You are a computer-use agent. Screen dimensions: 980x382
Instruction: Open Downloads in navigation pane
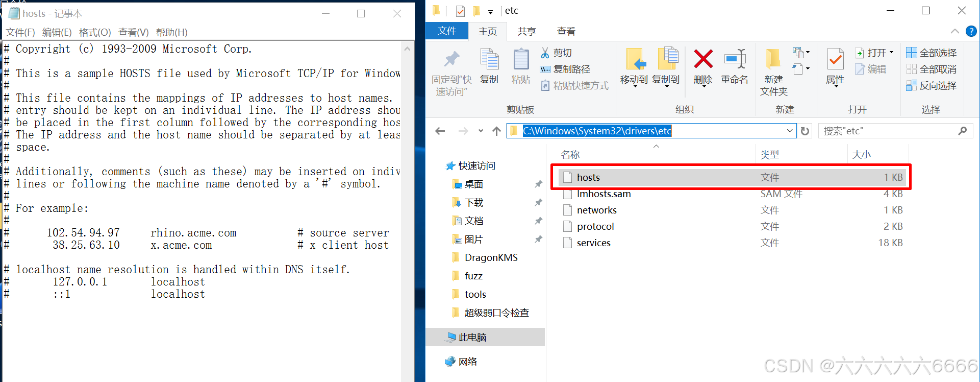click(x=468, y=203)
